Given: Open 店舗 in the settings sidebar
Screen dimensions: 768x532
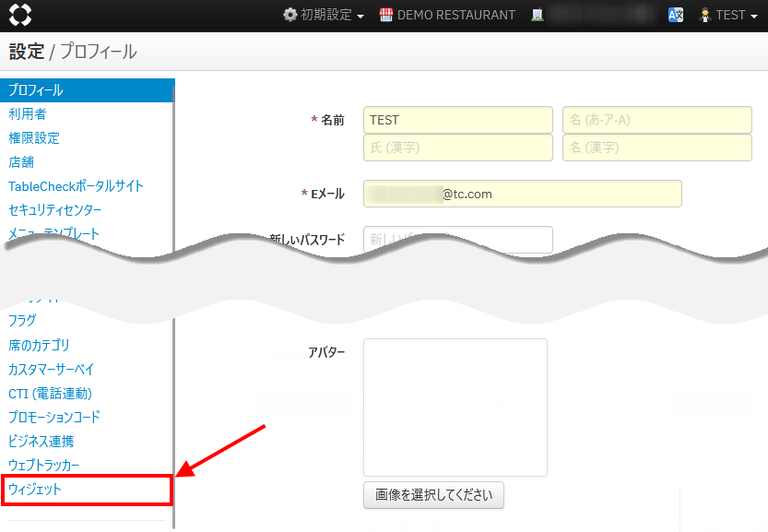Looking at the screenshot, I should point(21,162).
